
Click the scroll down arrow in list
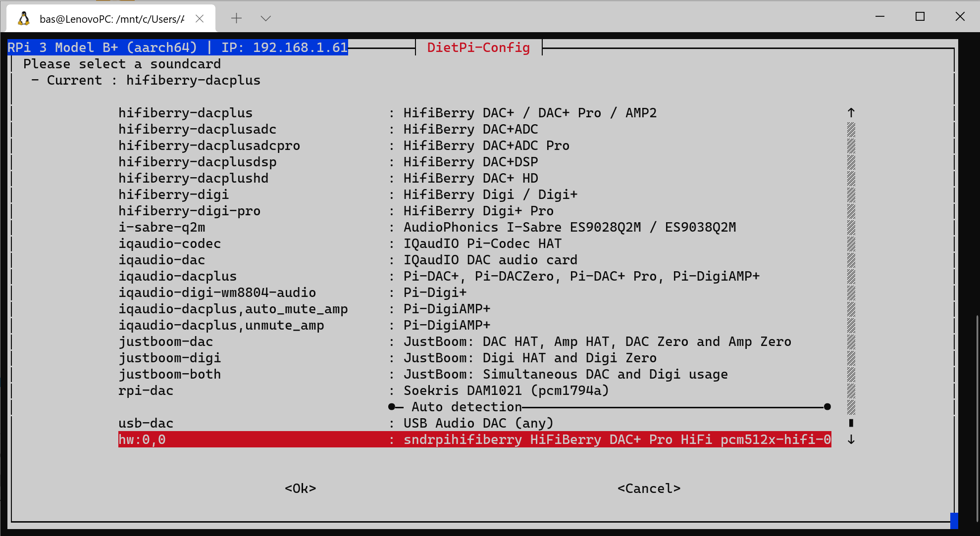[x=851, y=439]
